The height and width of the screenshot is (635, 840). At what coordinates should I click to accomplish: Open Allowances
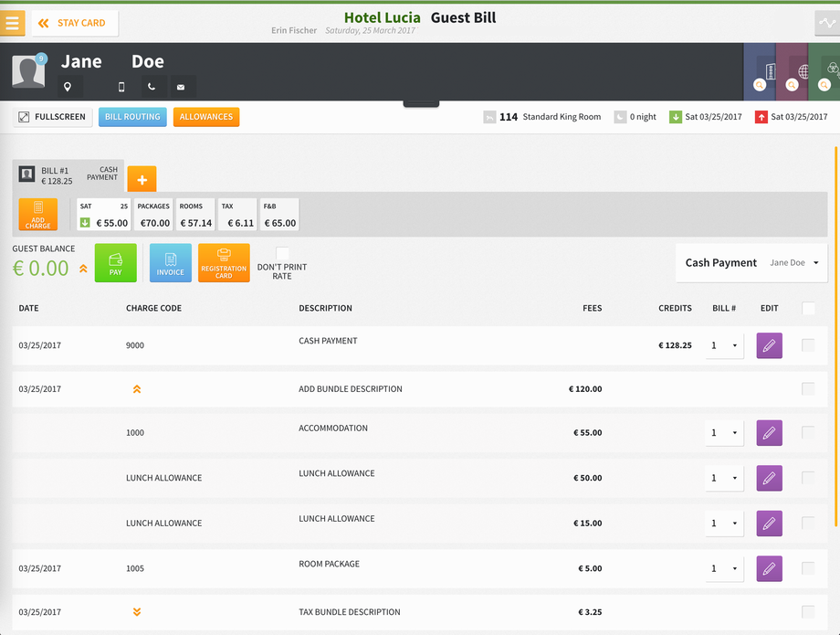(x=206, y=117)
